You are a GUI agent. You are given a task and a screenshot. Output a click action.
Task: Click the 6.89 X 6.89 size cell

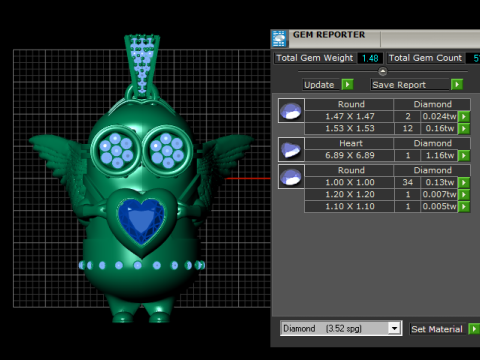350,155
